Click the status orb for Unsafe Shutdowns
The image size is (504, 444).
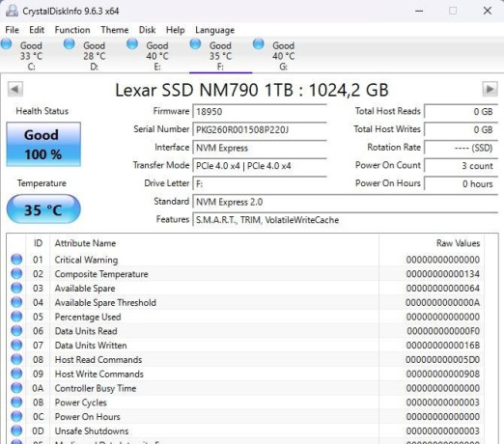click(x=16, y=430)
